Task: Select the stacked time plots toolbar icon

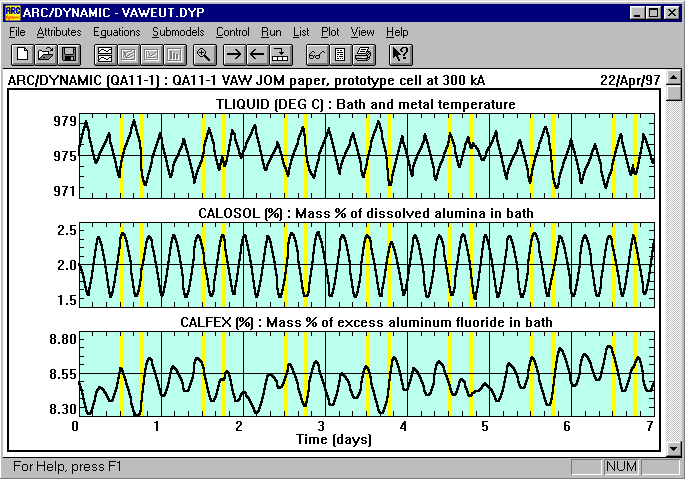Action: pyautogui.click(x=103, y=54)
